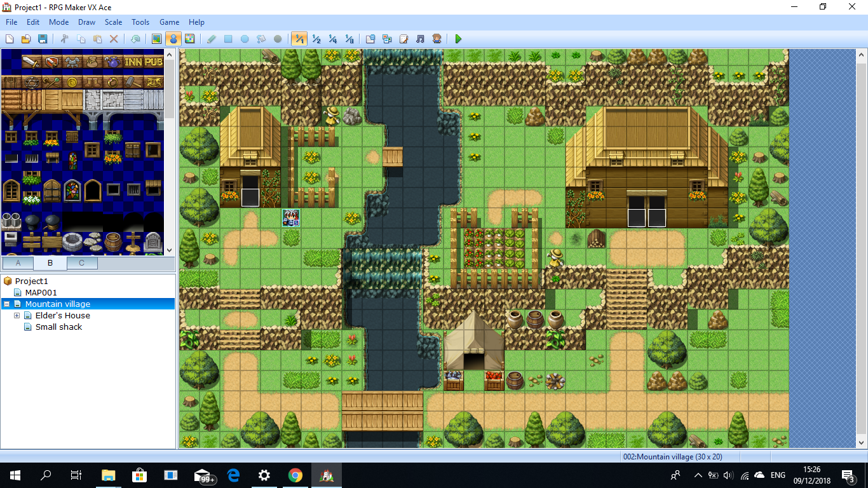
Task: Select the MAP001 map in the tree
Action: [41, 293]
